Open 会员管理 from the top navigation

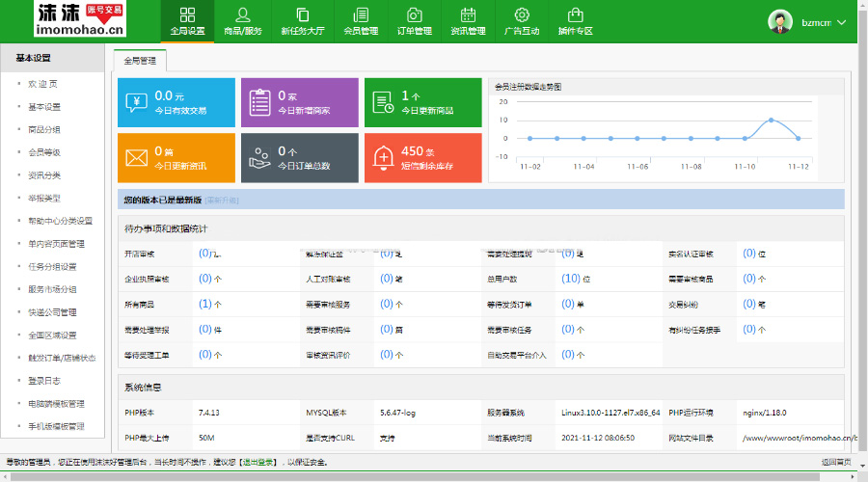point(360,21)
